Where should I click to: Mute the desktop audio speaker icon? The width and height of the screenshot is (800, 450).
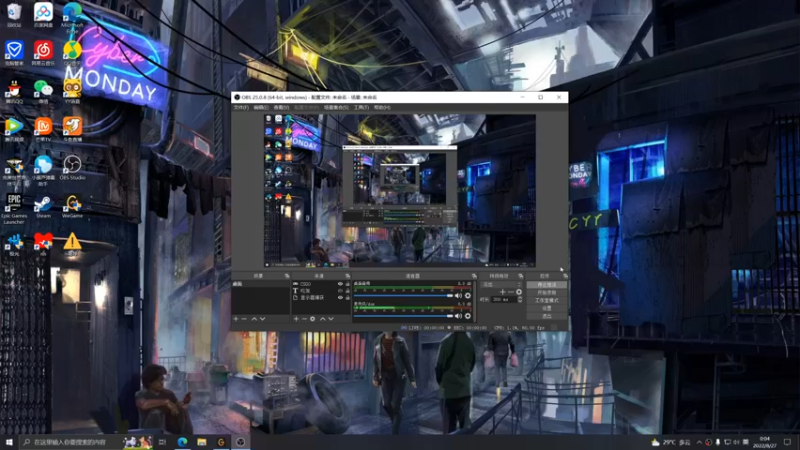[458, 295]
